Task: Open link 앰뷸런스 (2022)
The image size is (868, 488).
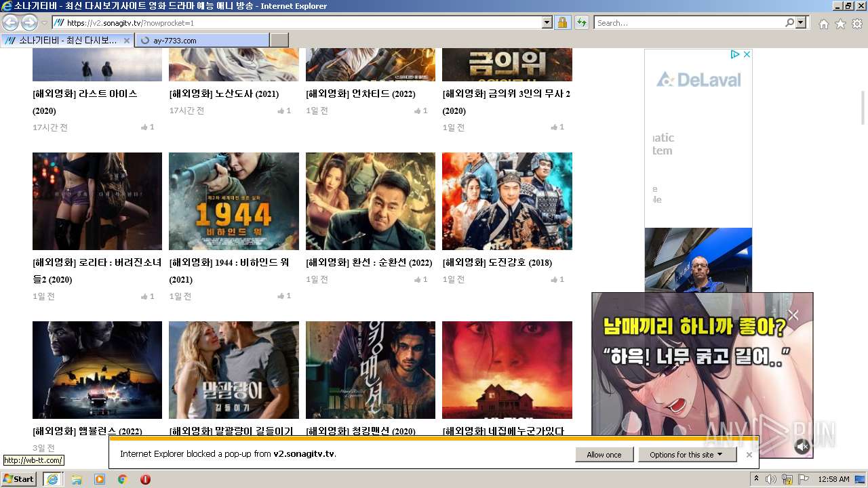Action: tap(87, 431)
